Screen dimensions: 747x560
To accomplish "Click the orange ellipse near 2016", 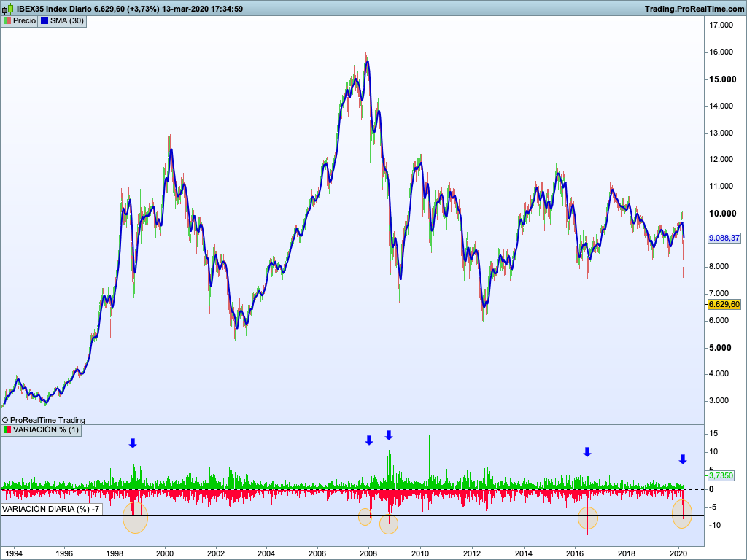I will click(x=588, y=518).
